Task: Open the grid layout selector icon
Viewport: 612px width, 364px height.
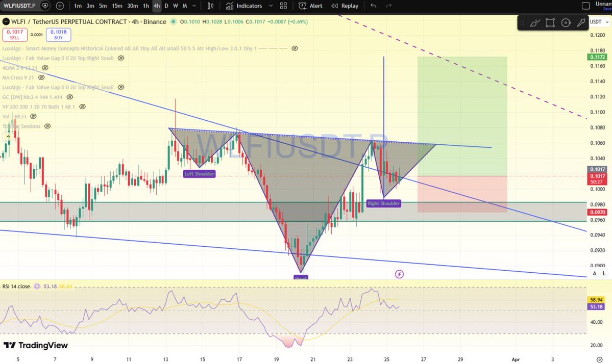Action: pyautogui.click(x=283, y=6)
